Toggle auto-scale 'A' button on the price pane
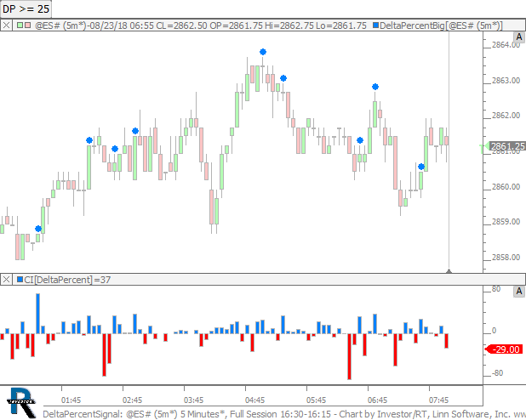 pos(519,37)
